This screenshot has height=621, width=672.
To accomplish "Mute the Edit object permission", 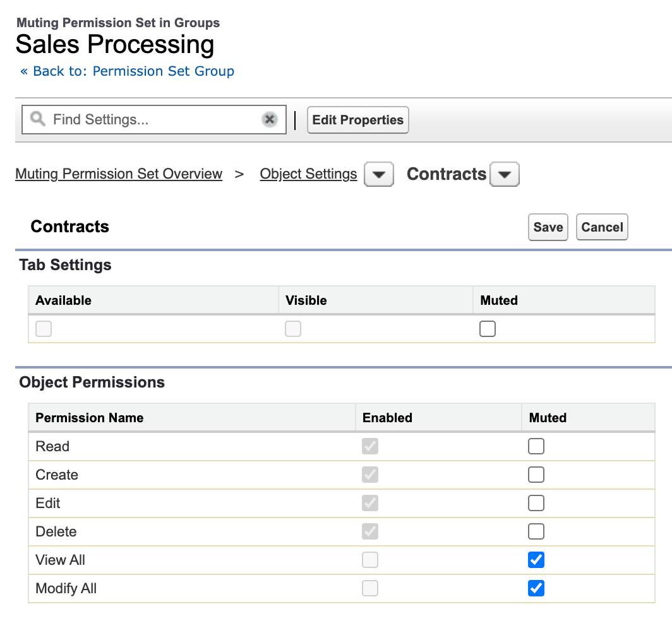I will (535, 503).
